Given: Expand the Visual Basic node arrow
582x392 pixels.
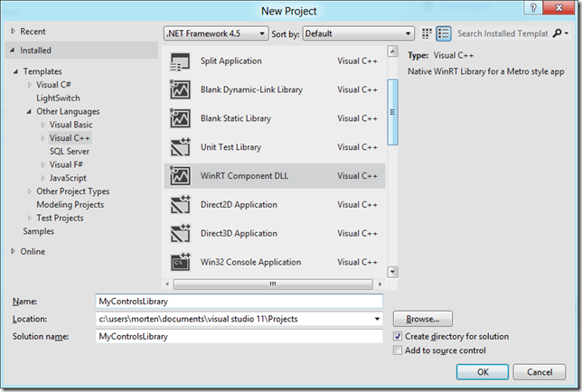Looking at the screenshot, I should pyautogui.click(x=43, y=125).
